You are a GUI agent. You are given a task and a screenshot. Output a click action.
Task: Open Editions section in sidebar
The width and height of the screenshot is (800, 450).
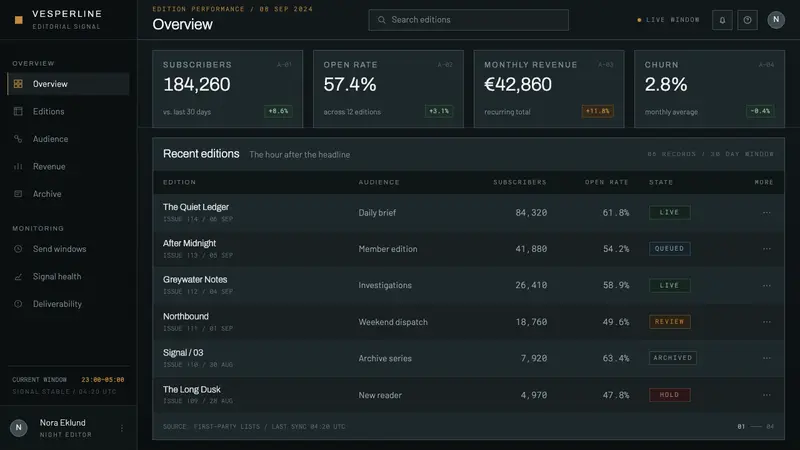coord(68,111)
